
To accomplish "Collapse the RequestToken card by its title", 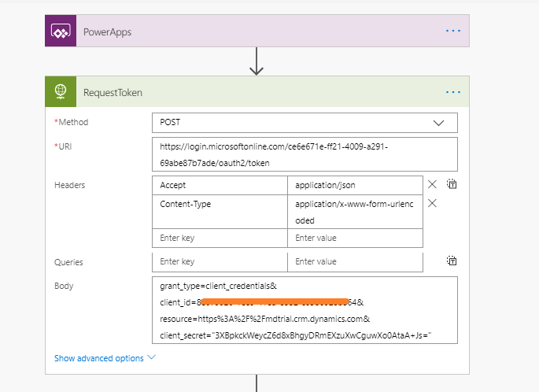I will 113,93.
